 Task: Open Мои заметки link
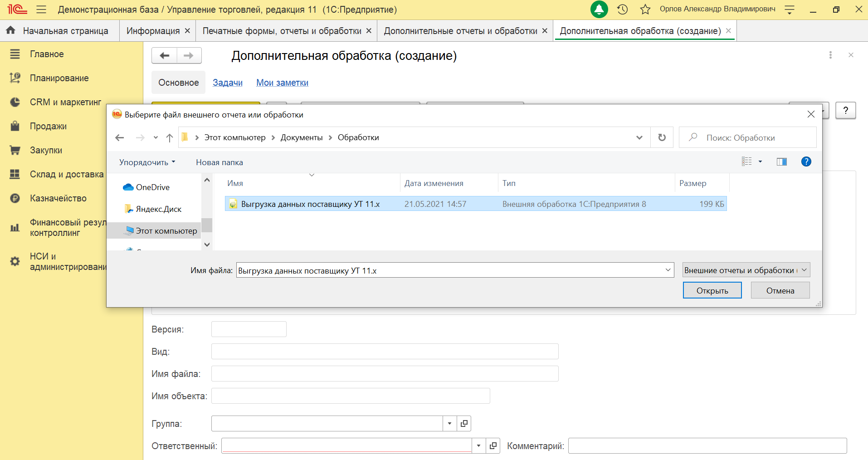coord(282,83)
